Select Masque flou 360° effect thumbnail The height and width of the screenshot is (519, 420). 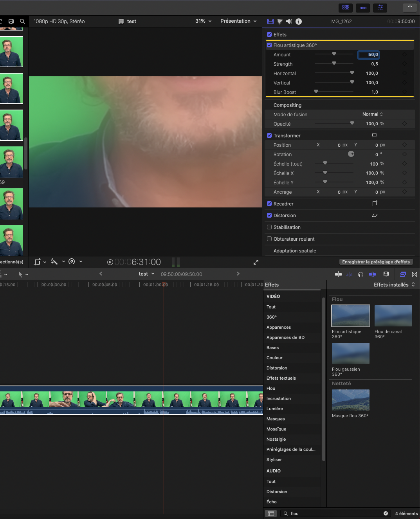(351, 400)
